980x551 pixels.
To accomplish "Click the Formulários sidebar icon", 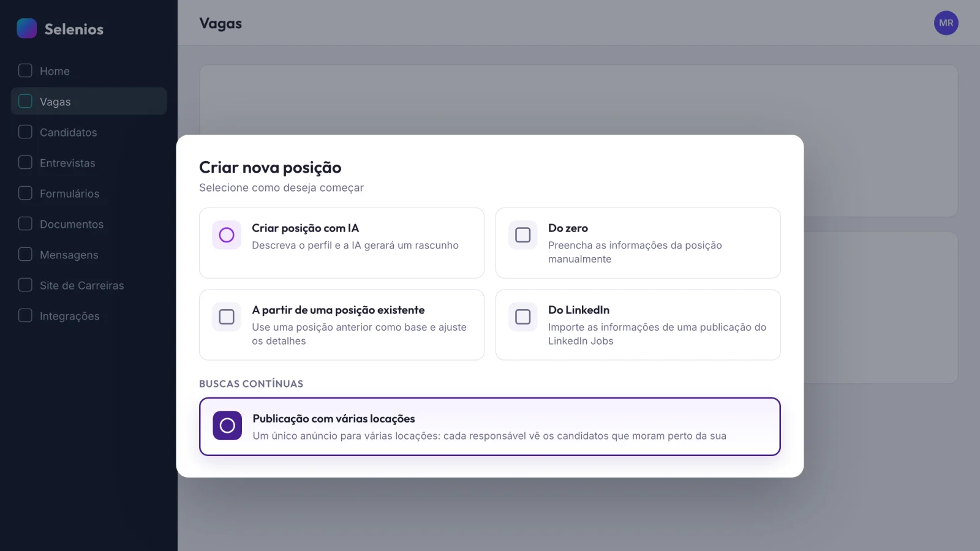I will click(25, 193).
